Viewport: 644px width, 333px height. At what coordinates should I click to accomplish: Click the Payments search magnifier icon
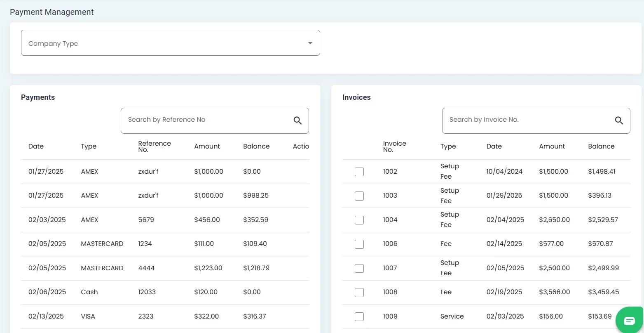(x=297, y=120)
